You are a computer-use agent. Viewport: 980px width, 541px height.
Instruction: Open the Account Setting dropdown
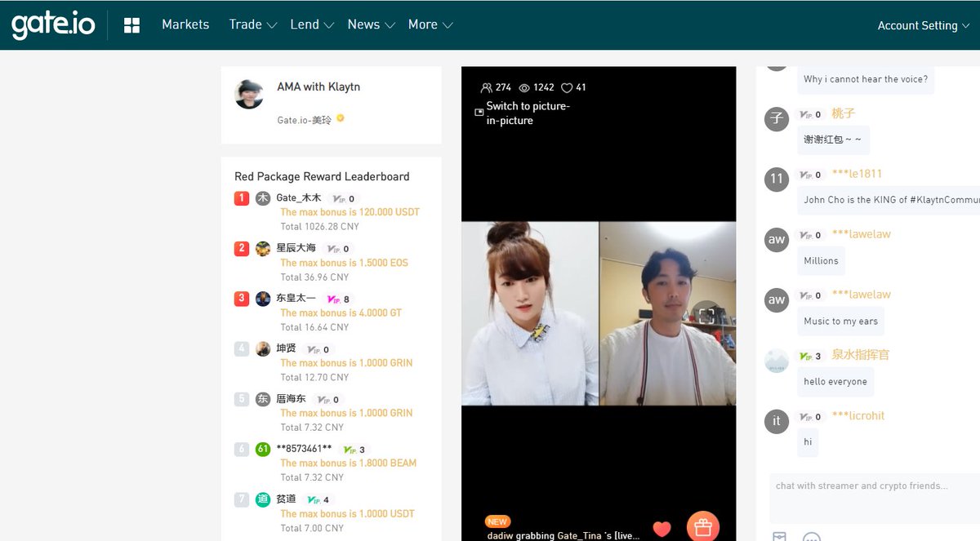[923, 25]
